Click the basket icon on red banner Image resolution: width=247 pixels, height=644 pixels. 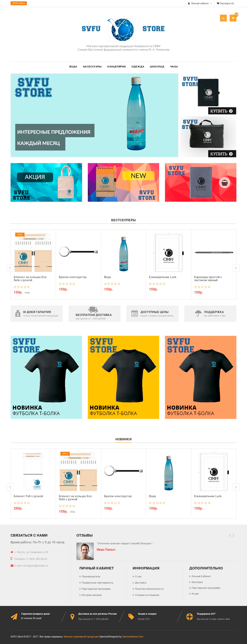[225, 183]
